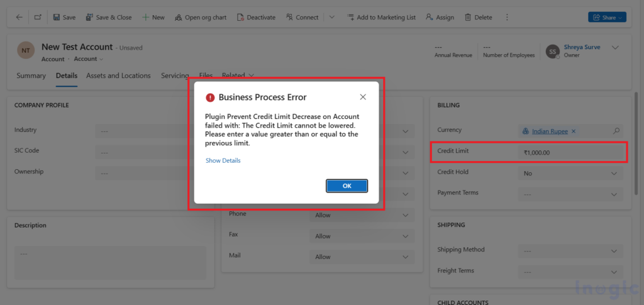The width and height of the screenshot is (644, 305).
Task: Click the currency lookup search icon
Action: point(616,131)
